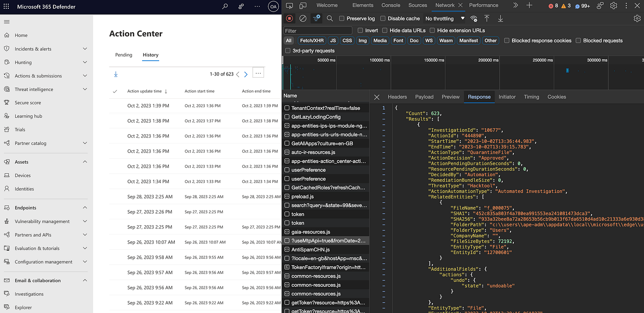This screenshot has width=644, height=313.
Task: Click the network Filter text field
Action: (x=317, y=30)
